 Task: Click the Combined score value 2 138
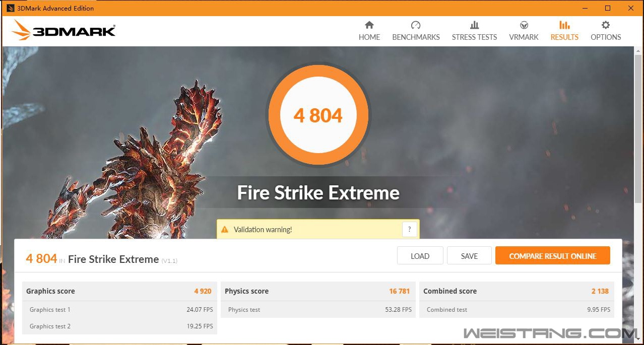point(600,291)
